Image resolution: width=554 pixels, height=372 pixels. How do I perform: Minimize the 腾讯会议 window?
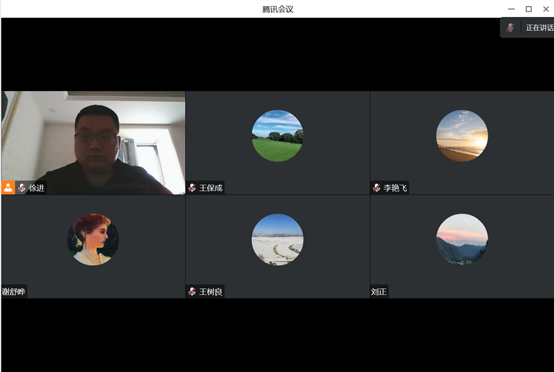tap(511, 9)
